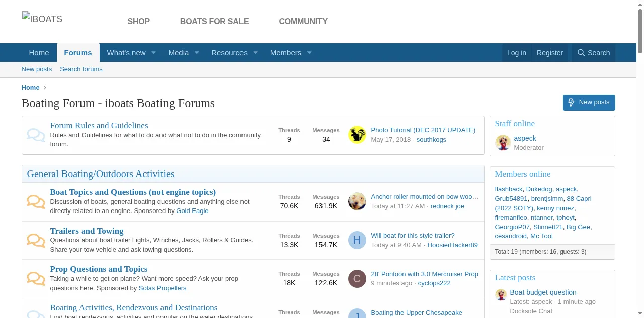
Task: Open Boating Activities, Rendezvous and Destinations forum
Action: 134,308
